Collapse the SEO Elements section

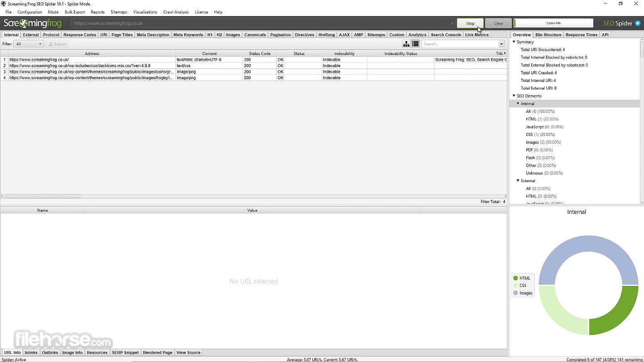coord(514,96)
